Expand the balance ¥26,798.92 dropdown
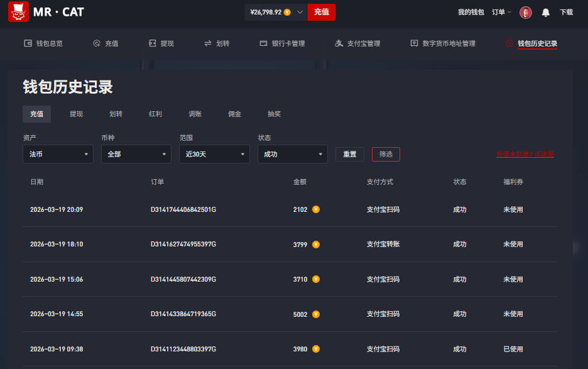Image resolution: width=588 pixels, height=369 pixels. click(300, 12)
